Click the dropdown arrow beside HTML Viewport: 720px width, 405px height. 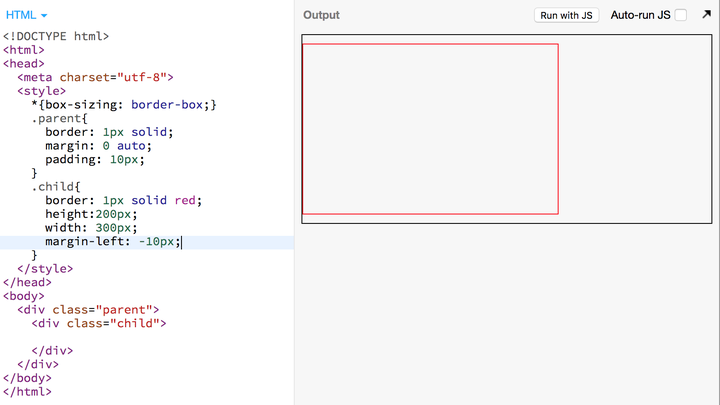tap(44, 16)
